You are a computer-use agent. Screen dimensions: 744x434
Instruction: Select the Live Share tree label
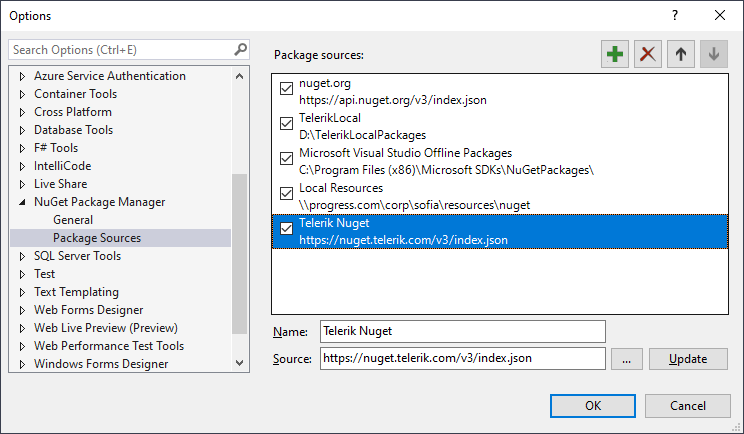pyautogui.click(x=60, y=184)
